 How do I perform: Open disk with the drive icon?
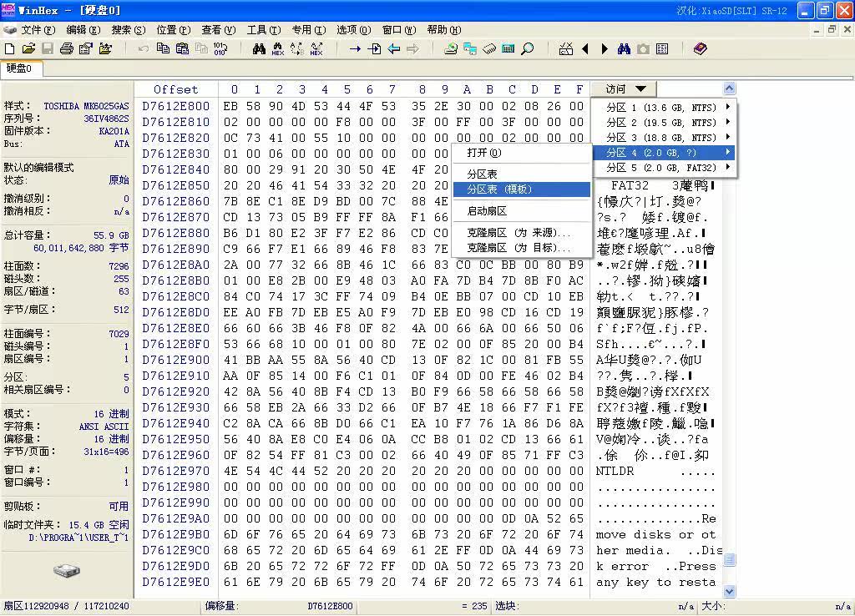pyautogui.click(x=451, y=49)
